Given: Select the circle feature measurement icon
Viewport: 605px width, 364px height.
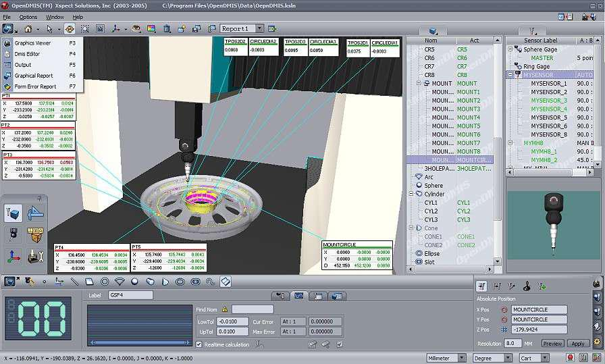Looking at the screenshot, I should pyautogui.click(x=105, y=281).
